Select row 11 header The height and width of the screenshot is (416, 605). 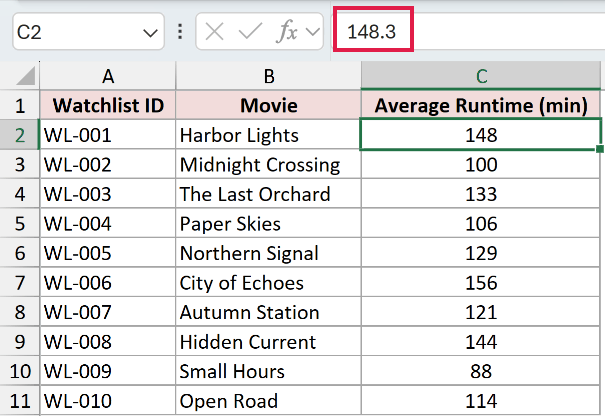[x=20, y=401]
